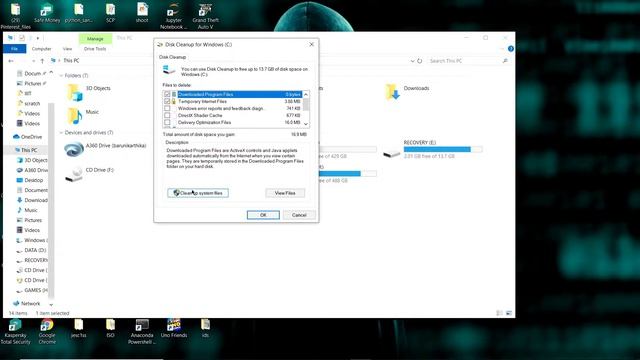This screenshot has height=360, width=640.
Task: Collapse the Folders (7) group
Action: 61,76
